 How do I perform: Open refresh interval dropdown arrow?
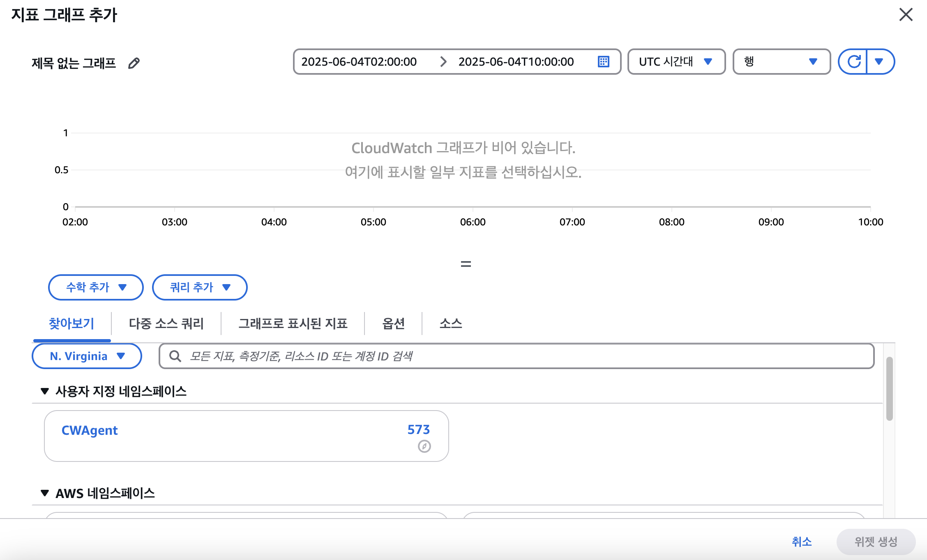[879, 62]
